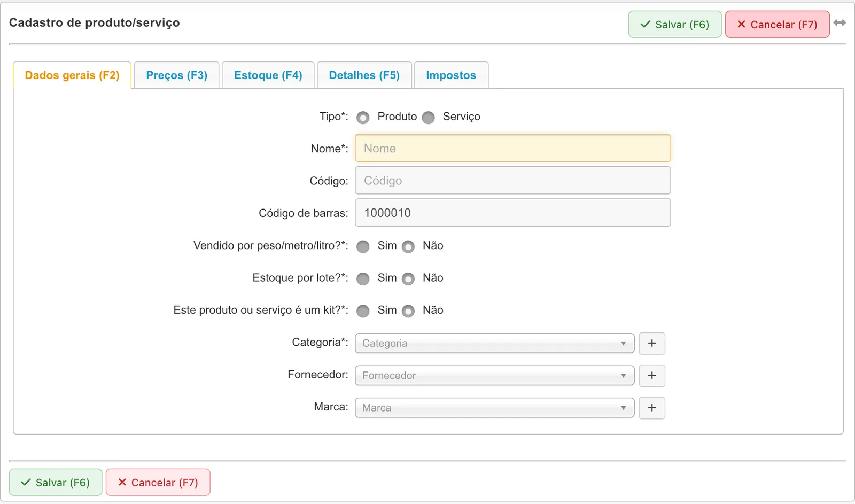Focus the Nome input field
The width and height of the screenshot is (855, 504).
coord(513,148)
